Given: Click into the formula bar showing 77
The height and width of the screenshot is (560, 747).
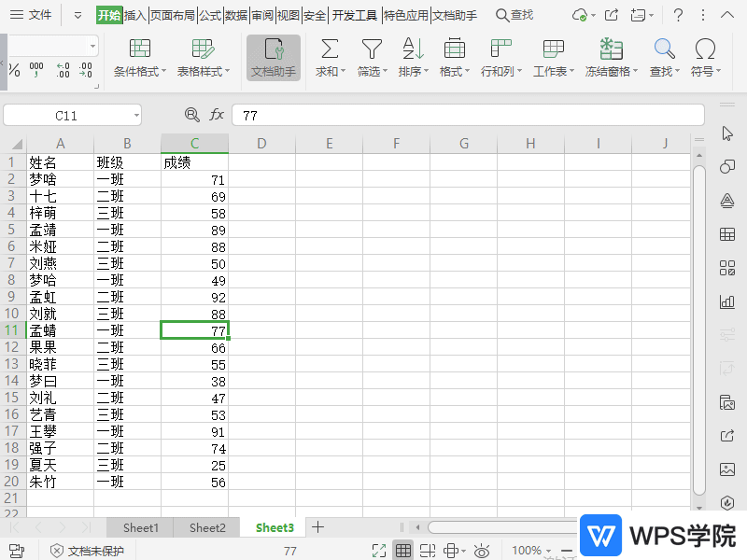Looking at the screenshot, I should point(468,115).
